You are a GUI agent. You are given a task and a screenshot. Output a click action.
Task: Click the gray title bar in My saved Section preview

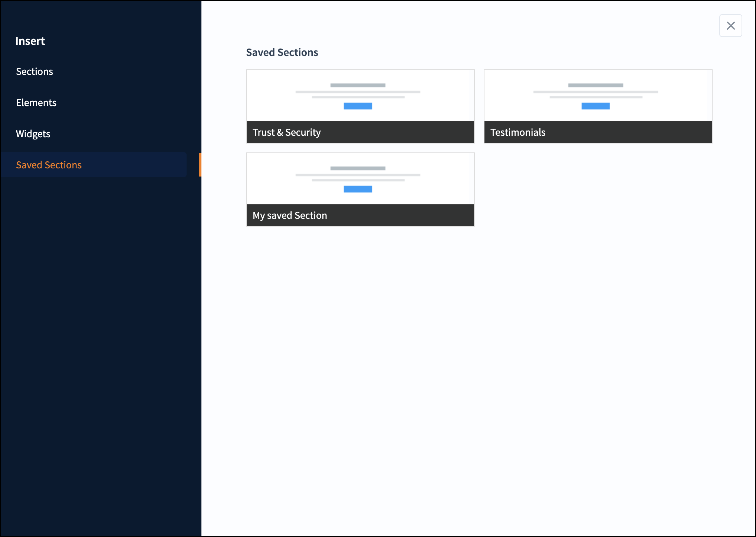358,168
